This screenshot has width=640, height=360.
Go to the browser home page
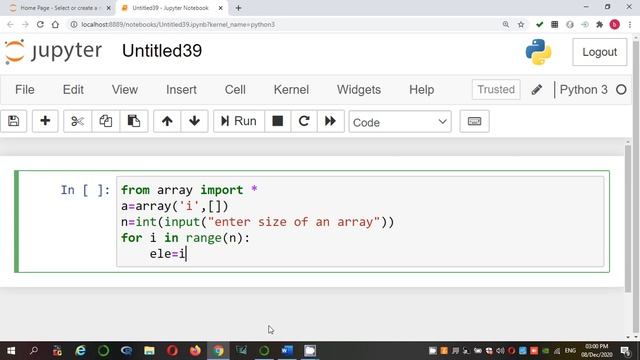pos(55,24)
